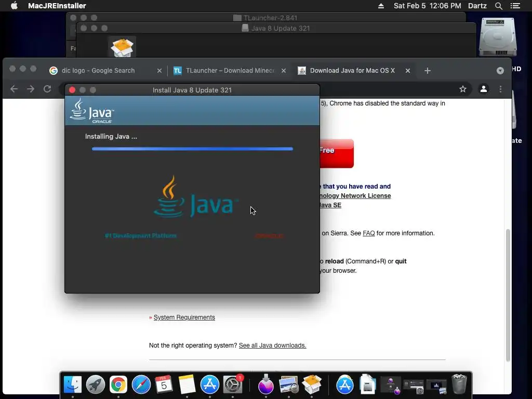Click the date and time in menu bar
The width and height of the screenshot is (532, 399).
point(427,6)
